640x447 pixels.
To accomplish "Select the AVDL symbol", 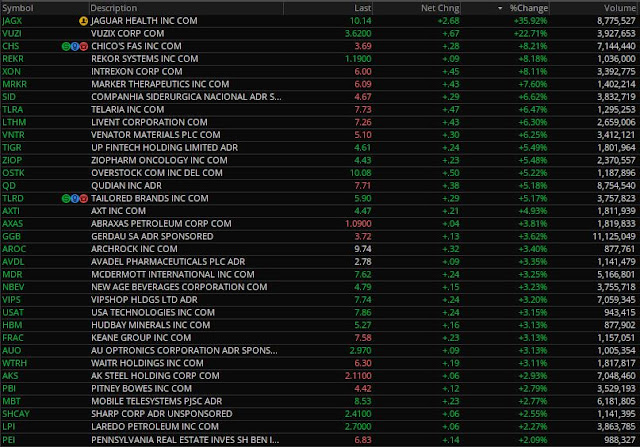I will [13, 262].
